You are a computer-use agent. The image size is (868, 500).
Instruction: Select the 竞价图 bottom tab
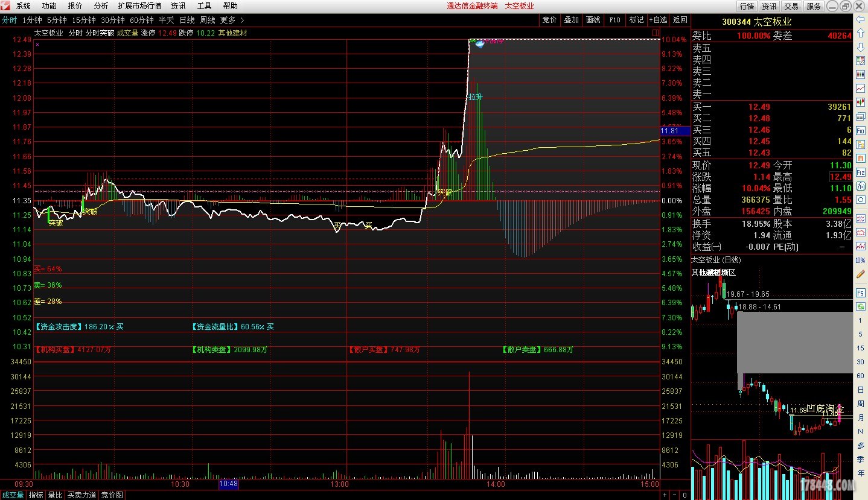pos(112,495)
